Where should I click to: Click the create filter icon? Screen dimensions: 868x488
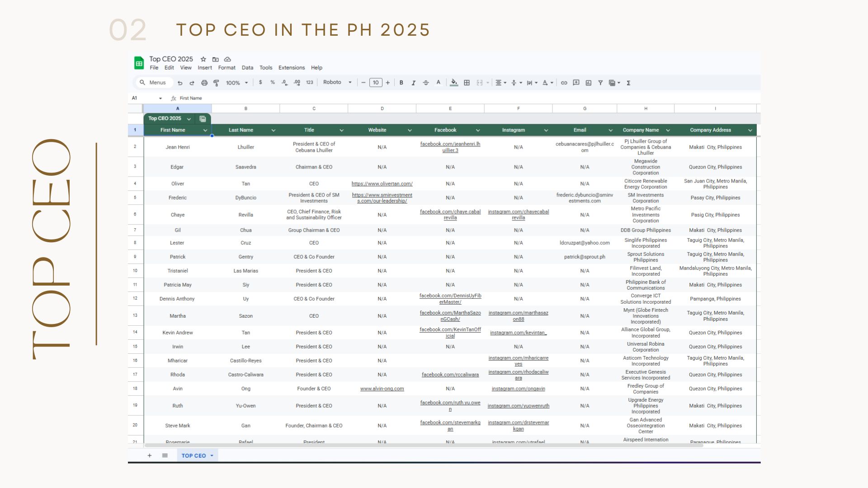600,83
